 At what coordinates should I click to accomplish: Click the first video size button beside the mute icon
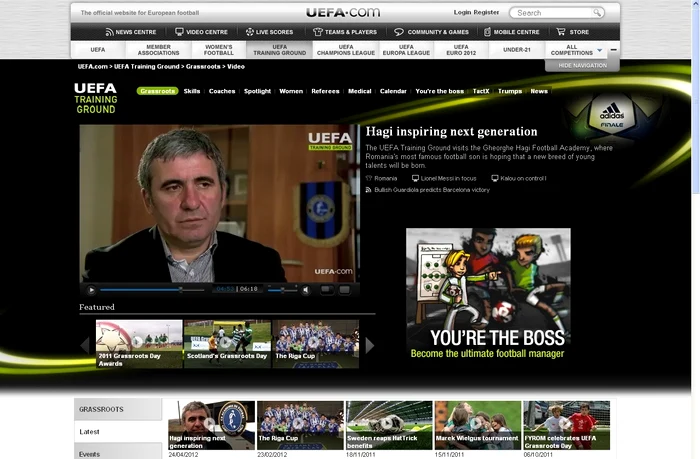click(327, 290)
